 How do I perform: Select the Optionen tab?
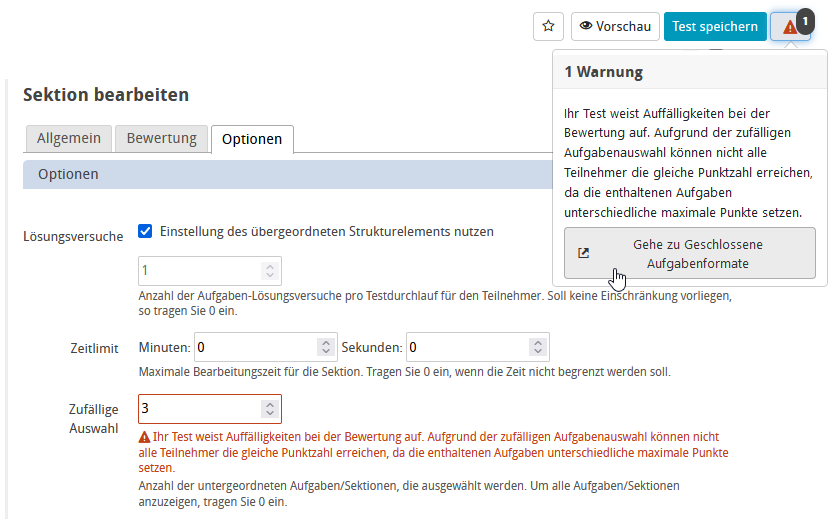[252, 139]
